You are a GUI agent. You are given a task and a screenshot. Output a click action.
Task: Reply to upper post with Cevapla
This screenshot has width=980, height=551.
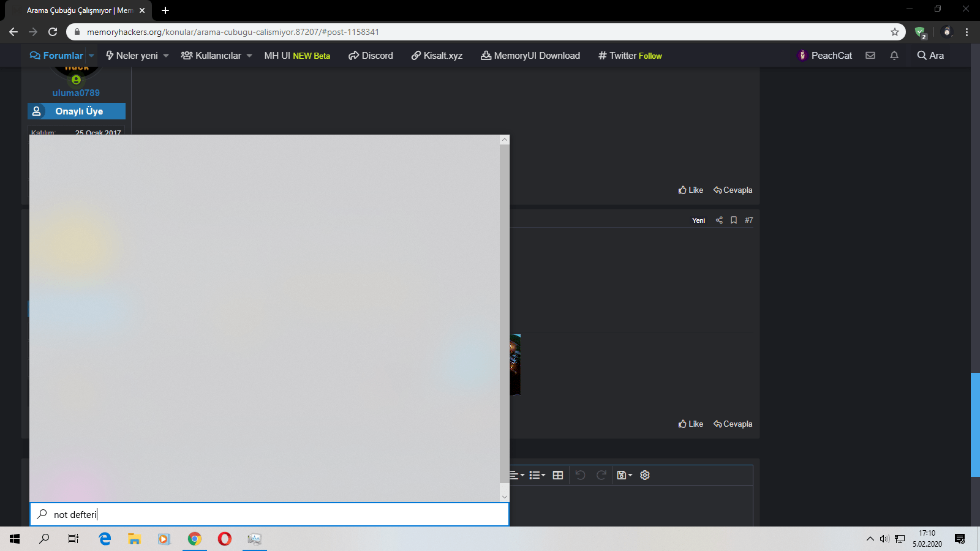pos(733,190)
